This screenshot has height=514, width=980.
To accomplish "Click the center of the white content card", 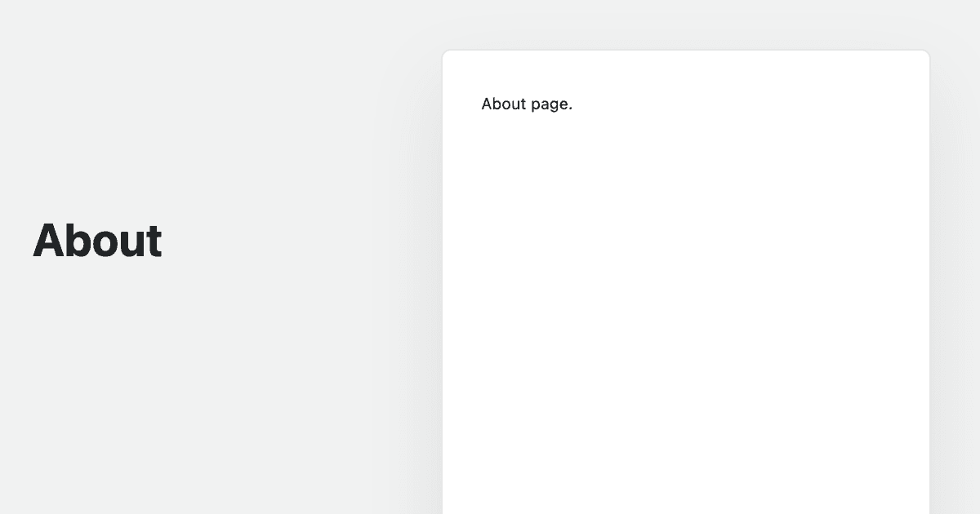I will click(686, 281).
